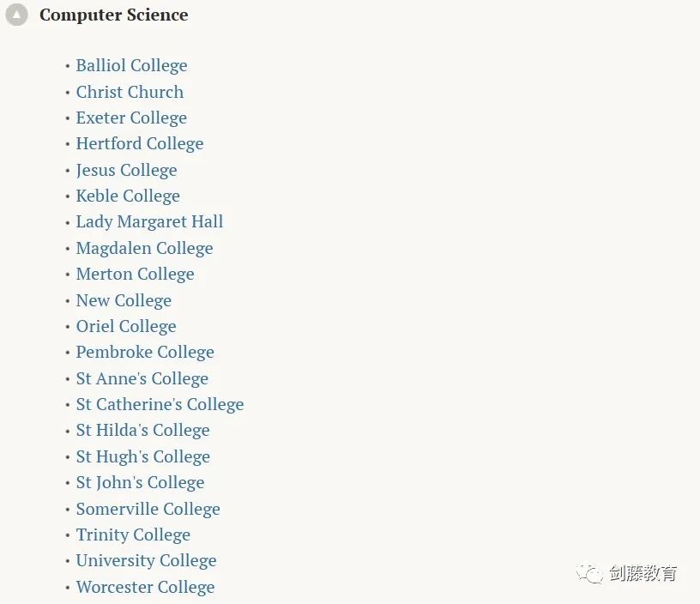Open the Merton College link
700x604 pixels.
[x=136, y=274]
